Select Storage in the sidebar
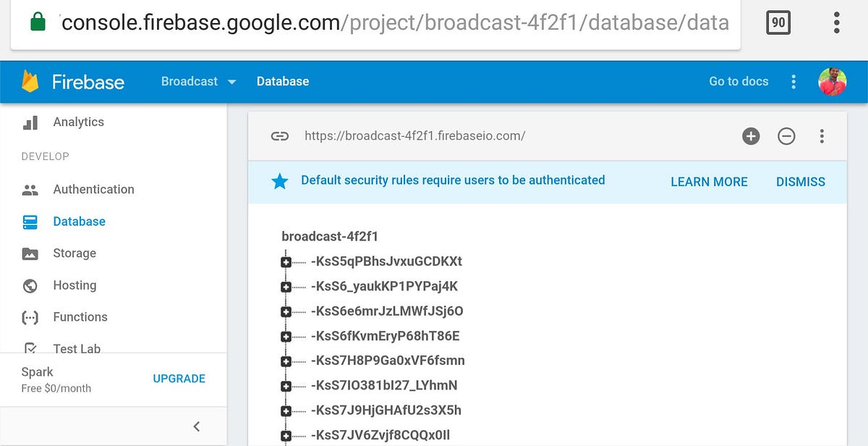868x446 pixels. coord(75,253)
